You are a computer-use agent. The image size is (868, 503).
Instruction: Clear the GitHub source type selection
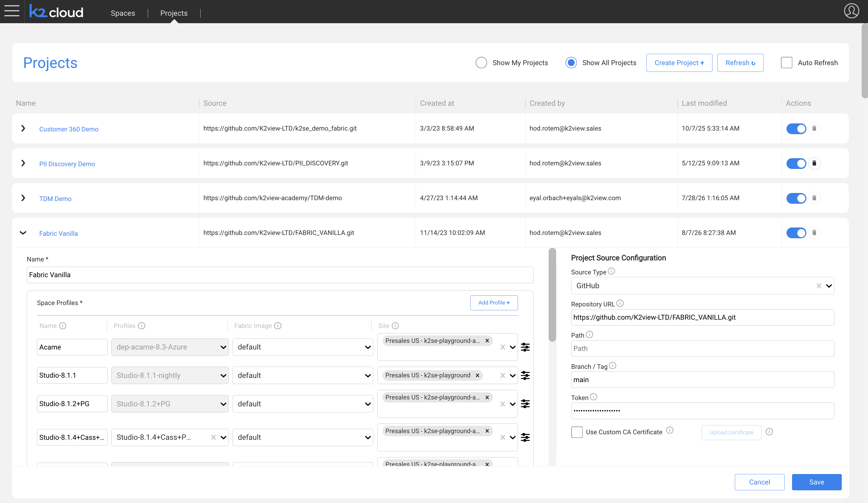[819, 286]
